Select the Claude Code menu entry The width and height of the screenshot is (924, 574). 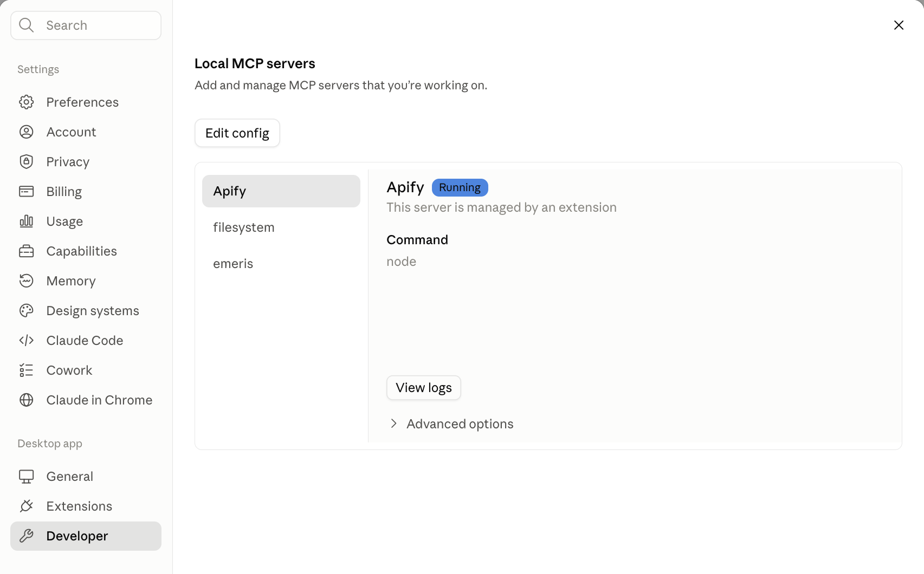coord(86,340)
